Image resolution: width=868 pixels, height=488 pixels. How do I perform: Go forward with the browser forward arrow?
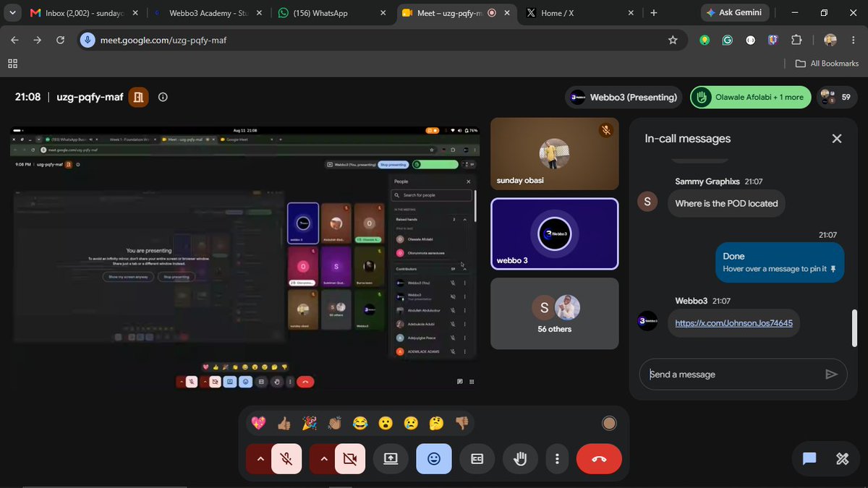(38, 40)
